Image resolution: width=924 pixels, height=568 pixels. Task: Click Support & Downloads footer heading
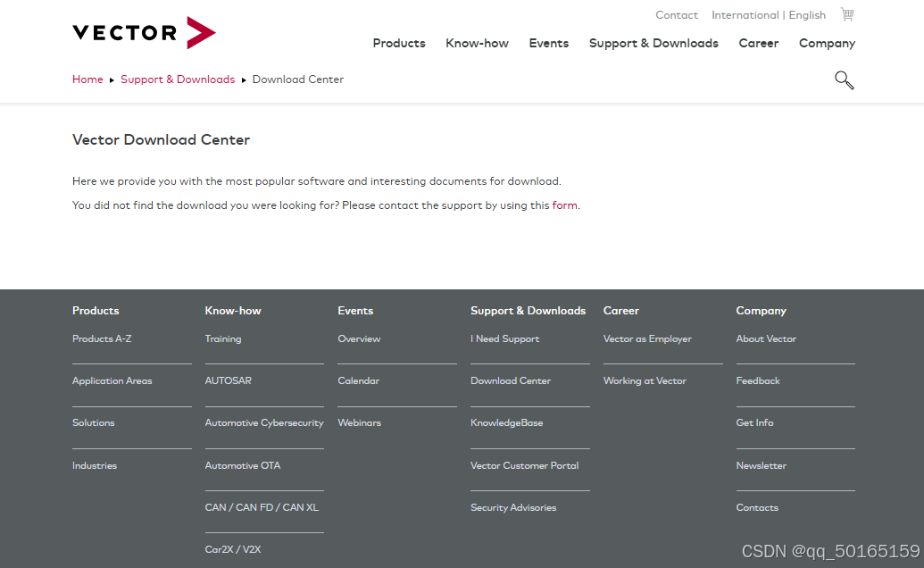click(528, 311)
